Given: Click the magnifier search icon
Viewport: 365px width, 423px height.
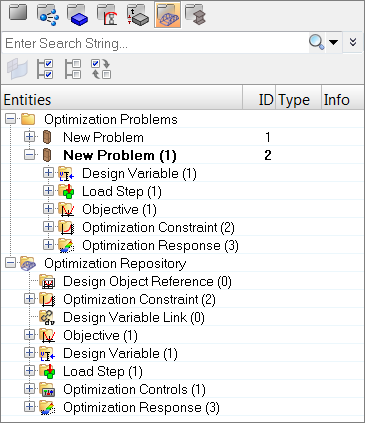Looking at the screenshot, I should pyautogui.click(x=316, y=43).
